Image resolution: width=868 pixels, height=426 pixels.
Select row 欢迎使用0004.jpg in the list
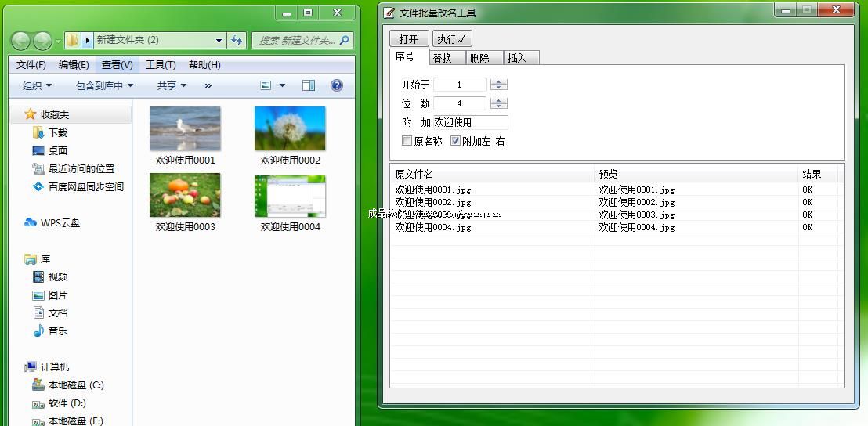[614, 227]
